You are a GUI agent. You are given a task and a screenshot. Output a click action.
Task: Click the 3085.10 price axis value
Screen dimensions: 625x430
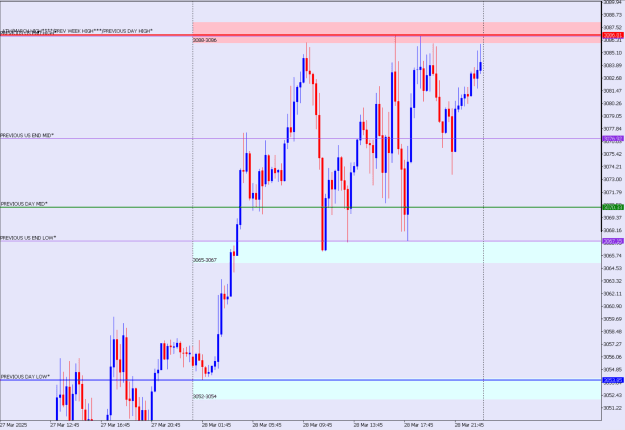click(613, 53)
